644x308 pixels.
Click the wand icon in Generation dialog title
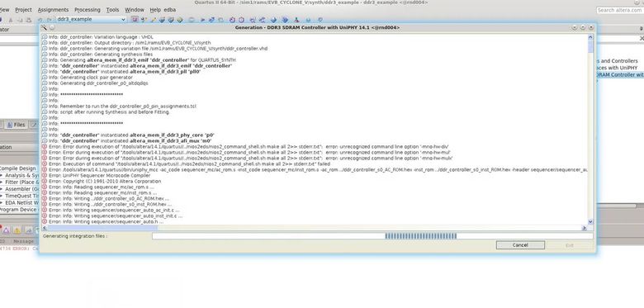point(45,27)
